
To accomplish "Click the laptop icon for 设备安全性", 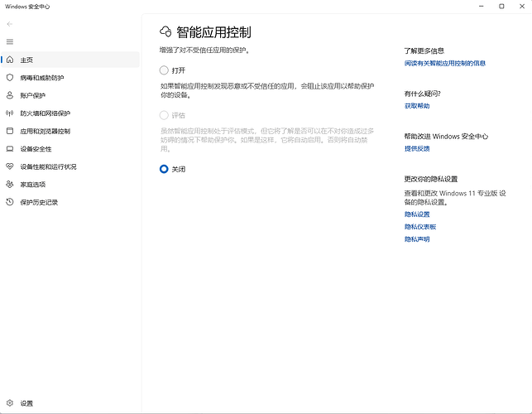I will tap(10, 149).
